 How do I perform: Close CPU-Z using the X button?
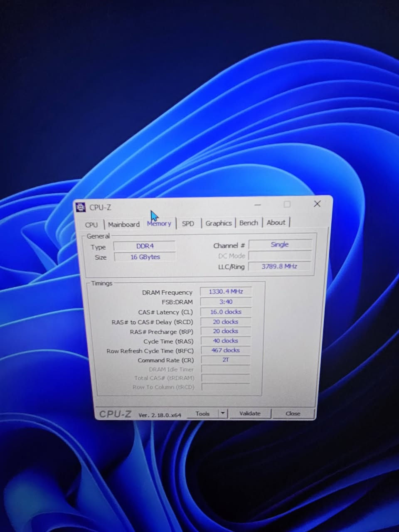317,204
